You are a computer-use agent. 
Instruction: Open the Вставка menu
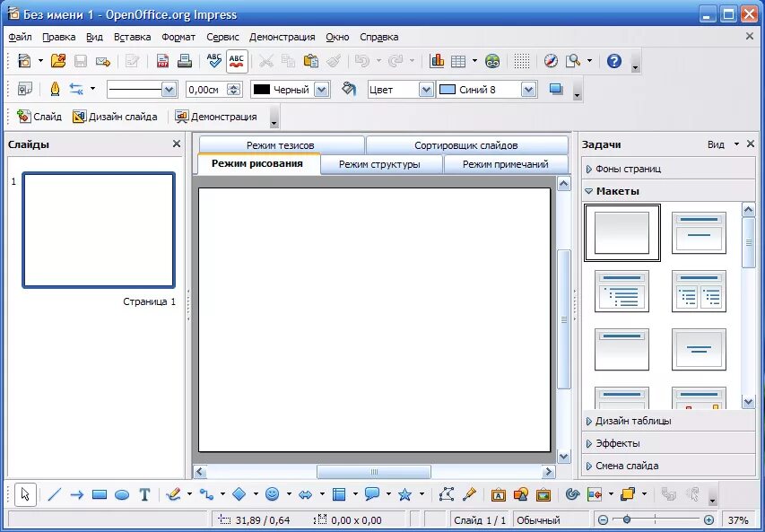coord(132,37)
